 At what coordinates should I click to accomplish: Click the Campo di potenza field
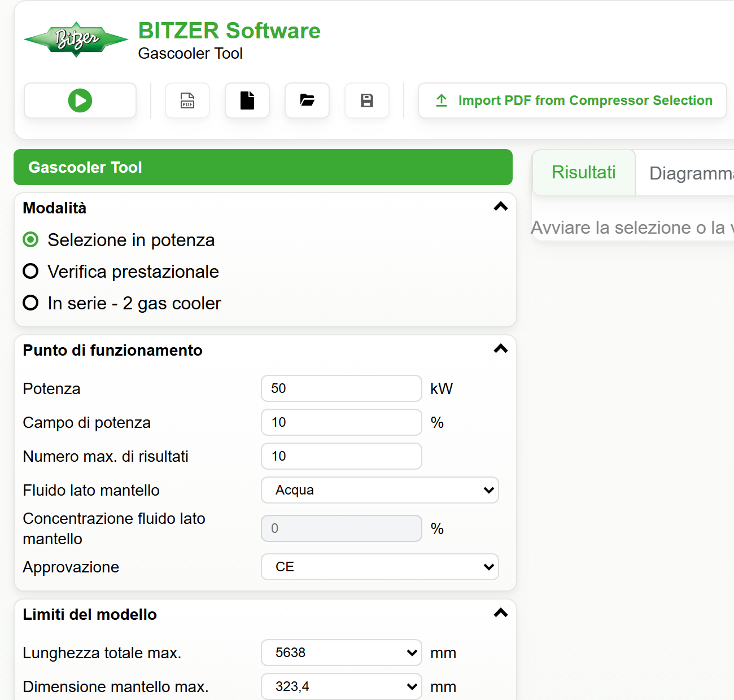(342, 422)
